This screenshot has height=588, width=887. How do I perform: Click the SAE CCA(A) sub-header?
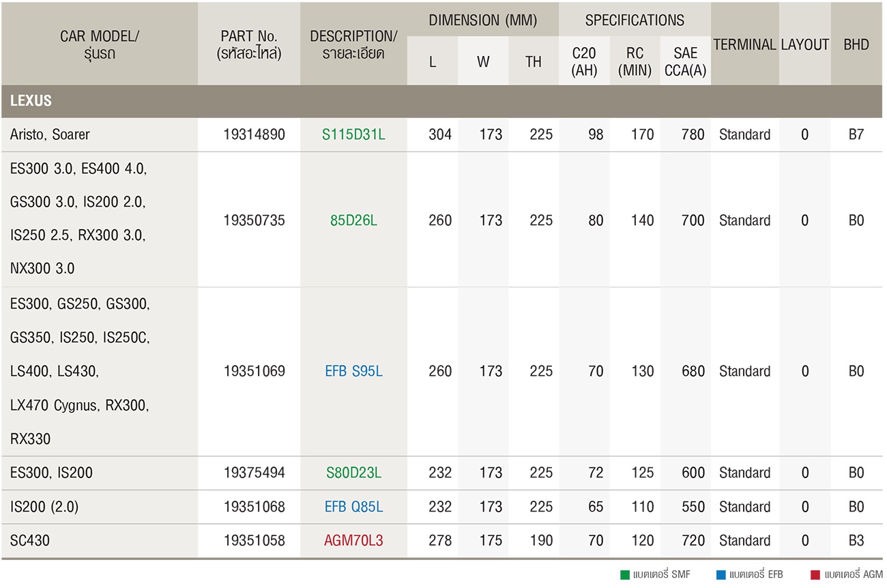click(685, 61)
